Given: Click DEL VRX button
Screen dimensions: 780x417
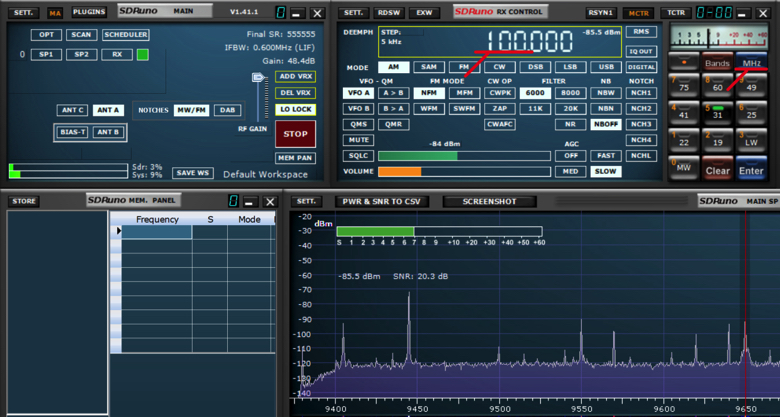Looking at the screenshot, I should pyautogui.click(x=295, y=93).
